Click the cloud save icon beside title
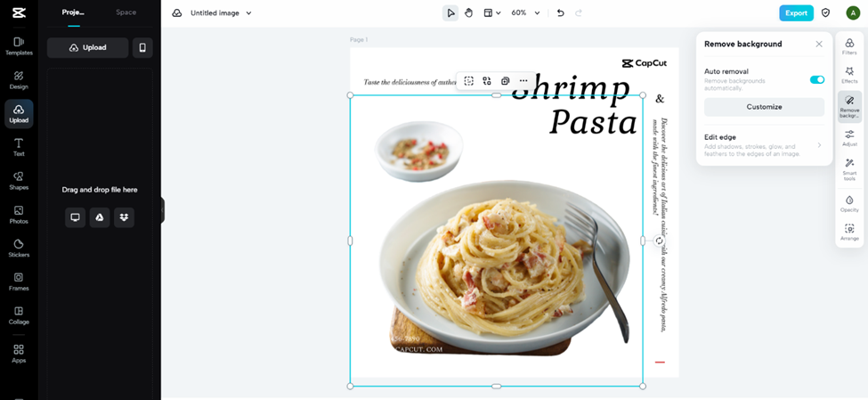Viewport: 868px width, 400px height. tap(176, 12)
